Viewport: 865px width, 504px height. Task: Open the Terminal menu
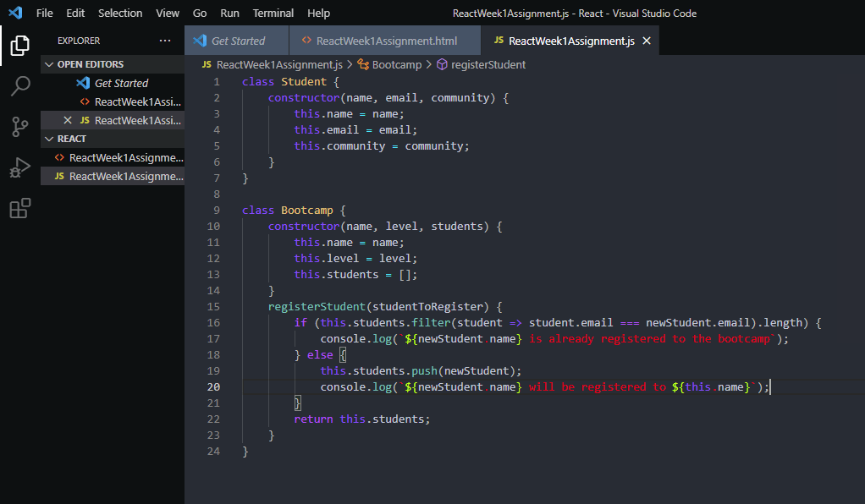pos(273,14)
